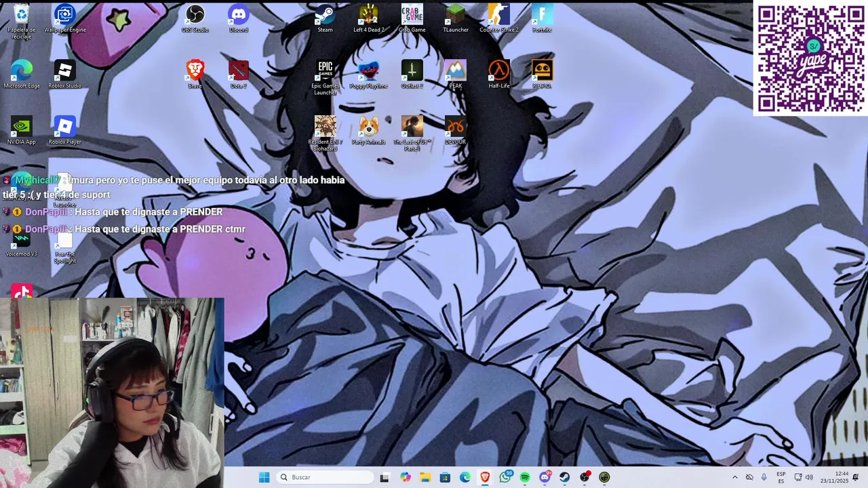Switch to Discord in the taskbar
The image size is (868, 488).
click(x=545, y=477)
